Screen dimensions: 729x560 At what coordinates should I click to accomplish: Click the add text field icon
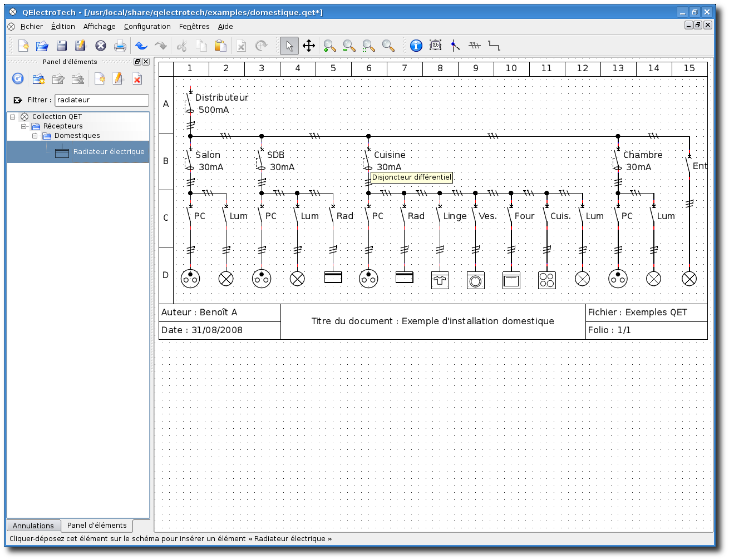point(436,45)
